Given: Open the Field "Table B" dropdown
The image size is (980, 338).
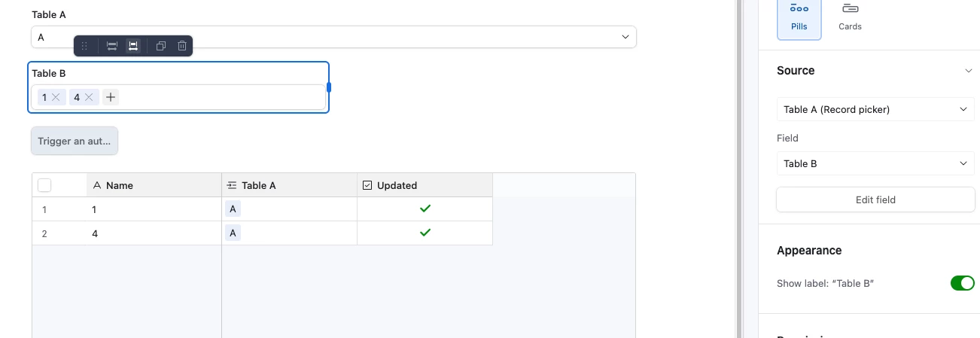Looking at the screenshot, I should point(875,163).
